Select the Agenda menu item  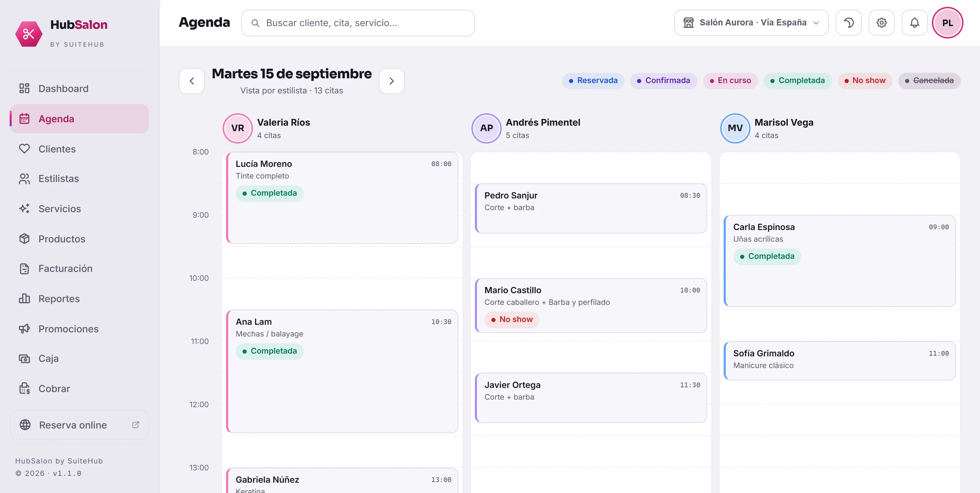click(x=79, y=118)
